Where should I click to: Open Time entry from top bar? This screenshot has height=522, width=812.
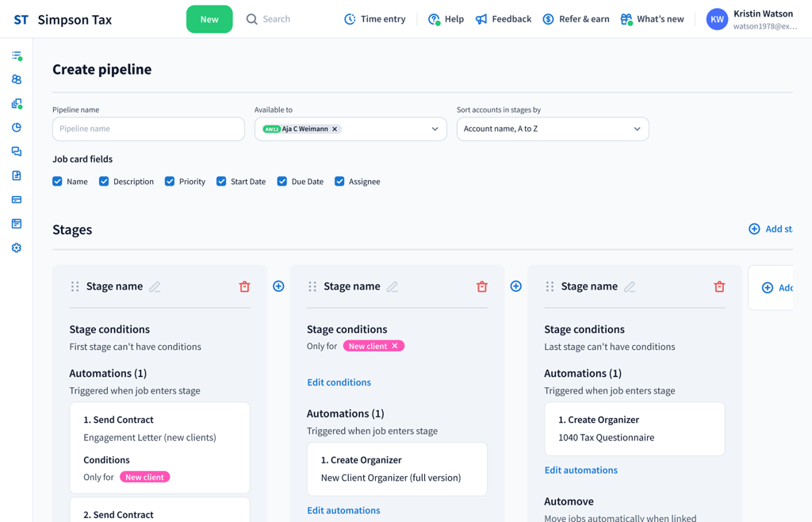point(374,19)
